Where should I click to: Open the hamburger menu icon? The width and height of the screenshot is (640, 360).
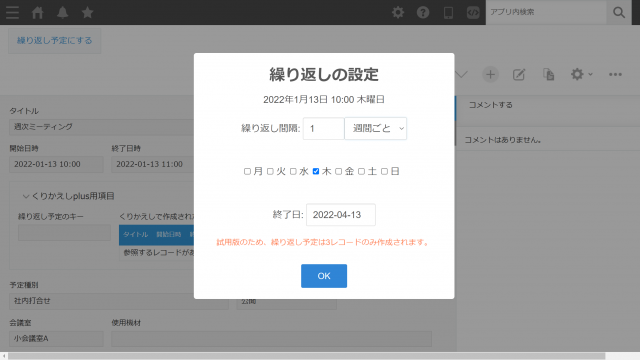(x=12, y=12)
